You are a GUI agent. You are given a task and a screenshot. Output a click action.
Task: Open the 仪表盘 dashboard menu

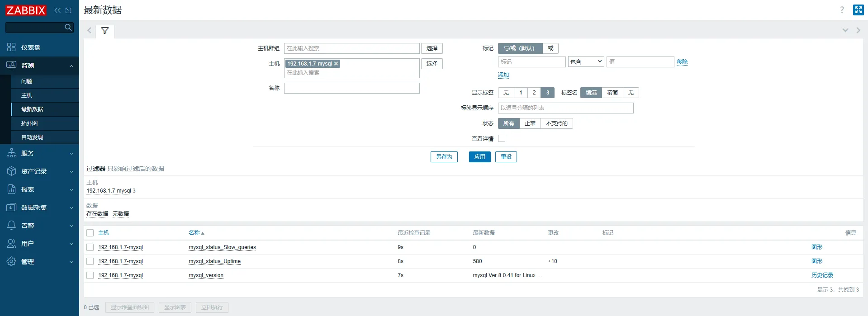click(x=39, y=47)
